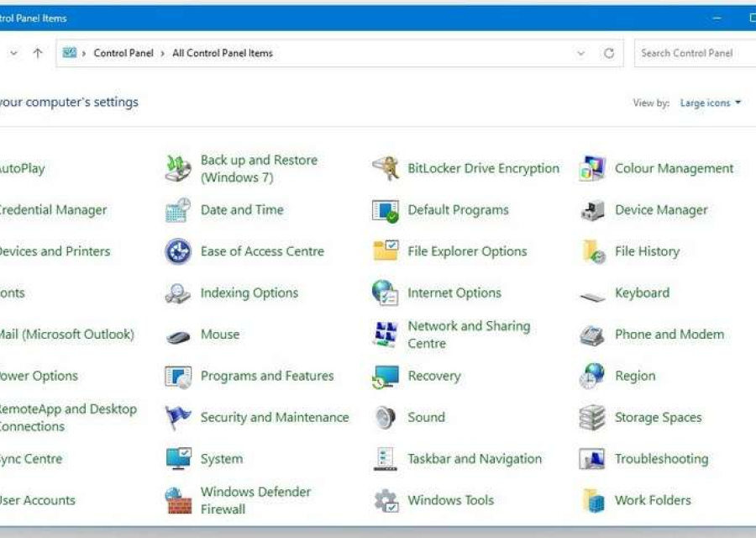Open the Colour Management icon
The height and width of the screenshot is (538, 756).
[592, 168]
